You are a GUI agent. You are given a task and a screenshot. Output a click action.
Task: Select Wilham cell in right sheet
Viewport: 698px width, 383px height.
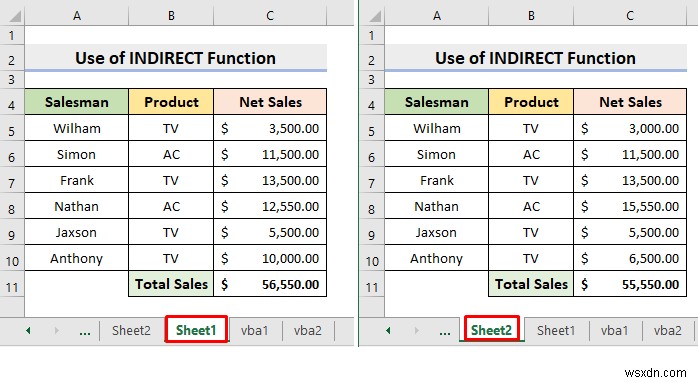click(x=437, y=128)
